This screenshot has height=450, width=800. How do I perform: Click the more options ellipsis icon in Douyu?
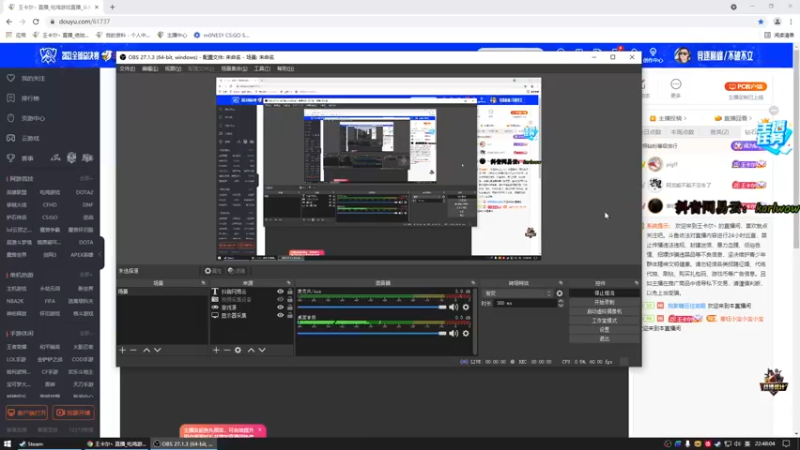676,84
